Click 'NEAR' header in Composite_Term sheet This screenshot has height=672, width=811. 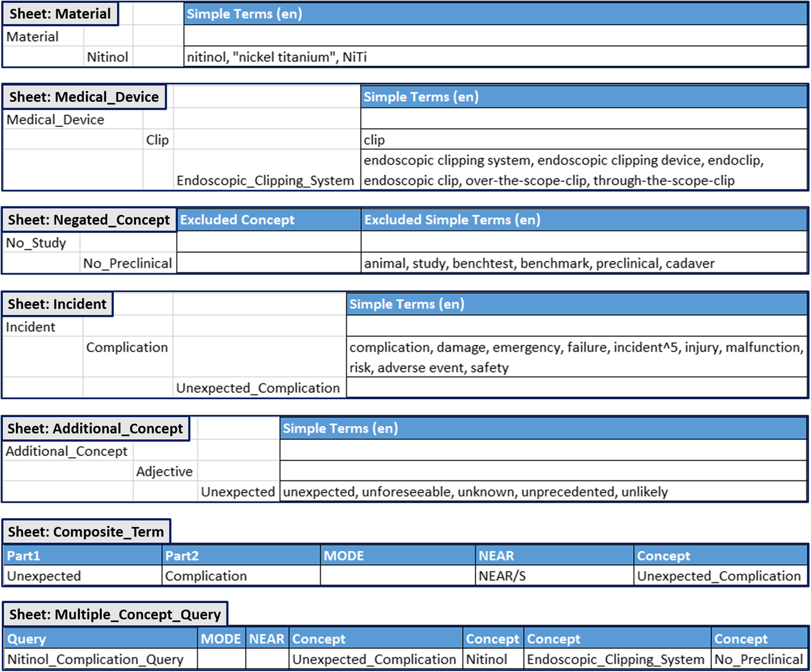tap(555, 555)
